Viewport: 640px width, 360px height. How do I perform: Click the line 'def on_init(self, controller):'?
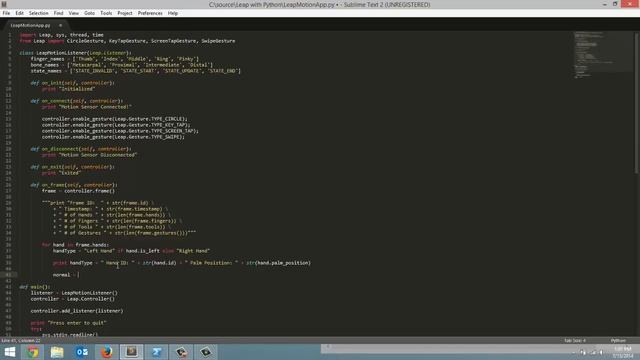pyautogui.click(x=73, y=83)
